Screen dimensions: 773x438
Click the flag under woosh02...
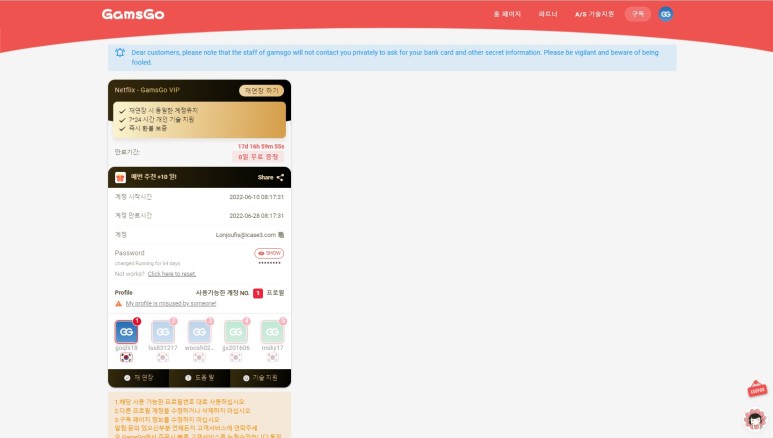[199, 357]
